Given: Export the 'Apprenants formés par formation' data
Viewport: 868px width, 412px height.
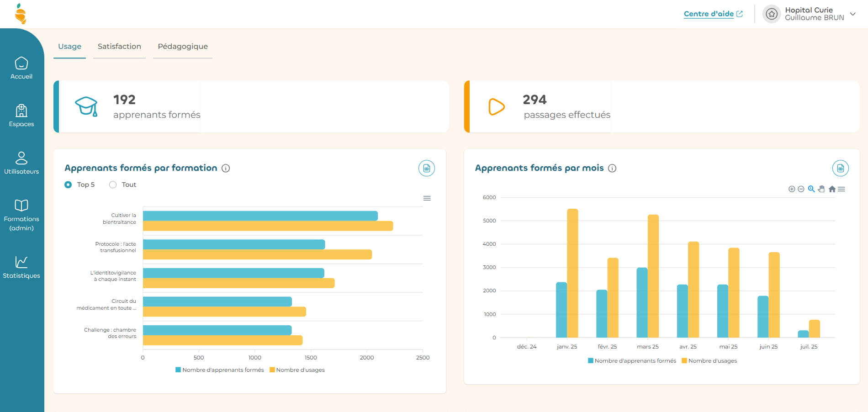Looking at the screenshot, I should pyautogui.click(x=426, y=168).
